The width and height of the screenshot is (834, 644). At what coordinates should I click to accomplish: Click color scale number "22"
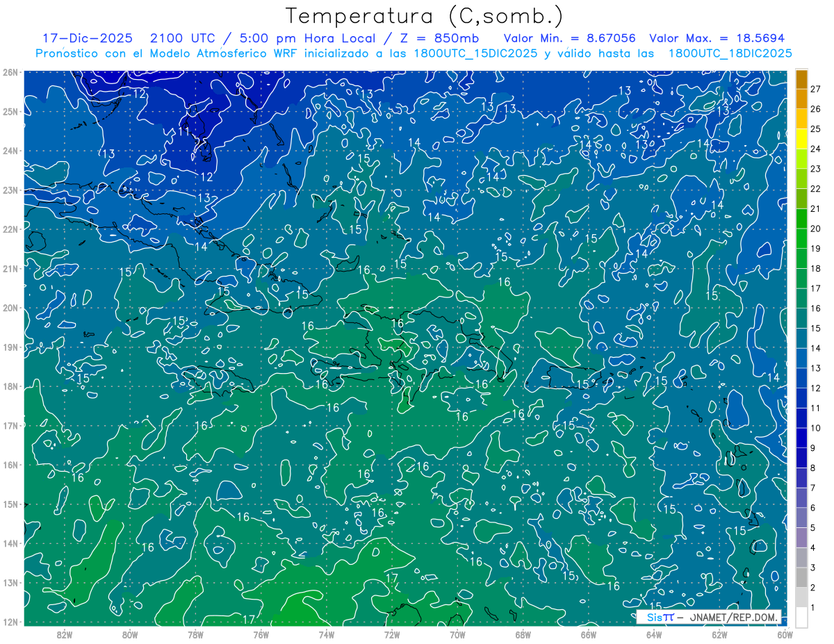(816, 189)
